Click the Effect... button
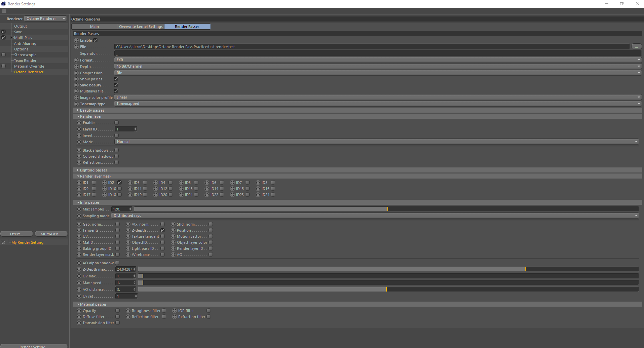This screenshot has width=644, height=348. point(16,234)
